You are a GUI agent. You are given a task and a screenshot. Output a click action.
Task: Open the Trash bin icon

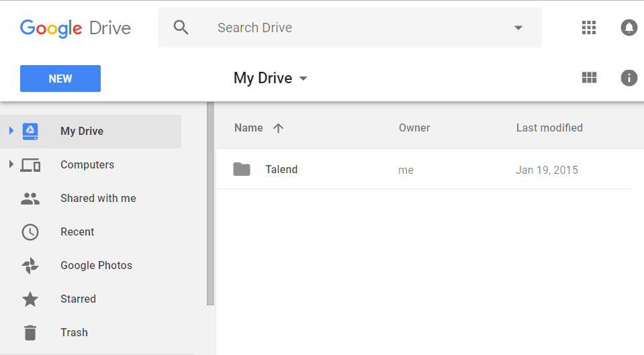tap(30, 332)
